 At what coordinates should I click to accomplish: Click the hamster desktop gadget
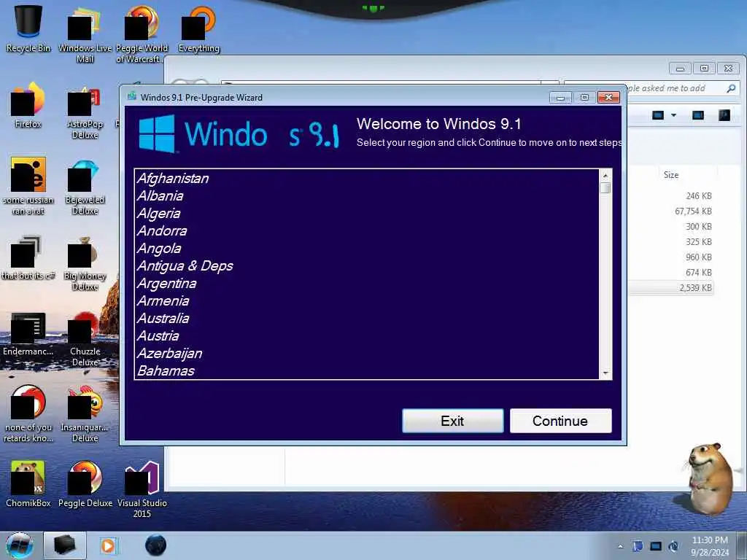(710, 478)
